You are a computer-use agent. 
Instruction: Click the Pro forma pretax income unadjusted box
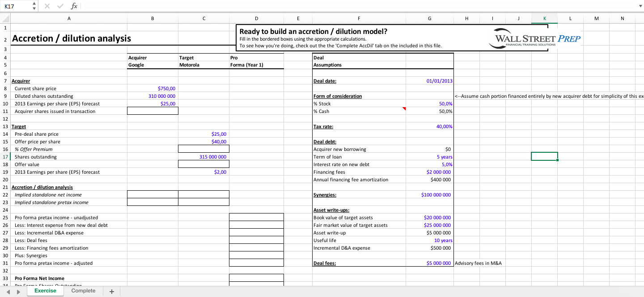tap(256, 218)
